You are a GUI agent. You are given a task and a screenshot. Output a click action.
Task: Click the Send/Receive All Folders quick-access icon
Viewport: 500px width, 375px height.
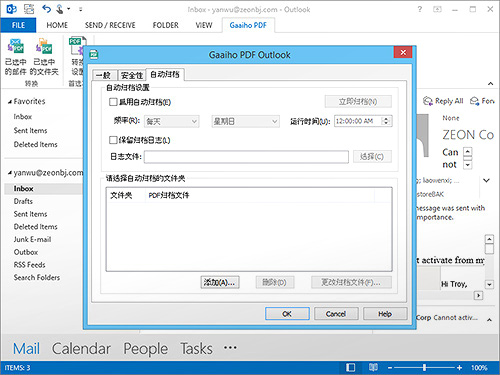pyautogui.click(x=29, y=9)
